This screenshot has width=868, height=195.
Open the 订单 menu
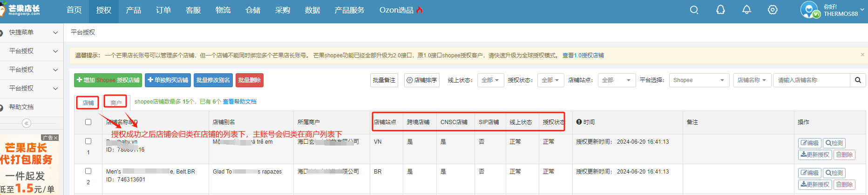tap(163, 10)
